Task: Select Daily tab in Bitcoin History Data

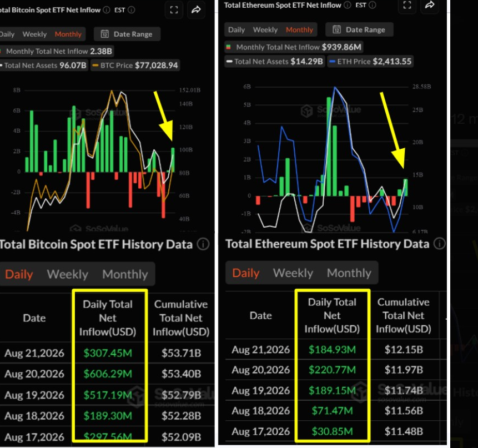Action: [x=19, y=274]
